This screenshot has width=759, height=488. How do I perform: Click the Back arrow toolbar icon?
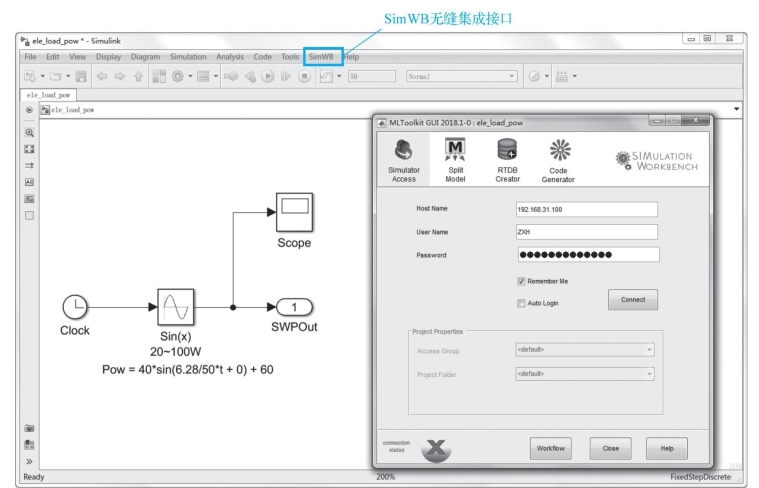coord(102,76)
